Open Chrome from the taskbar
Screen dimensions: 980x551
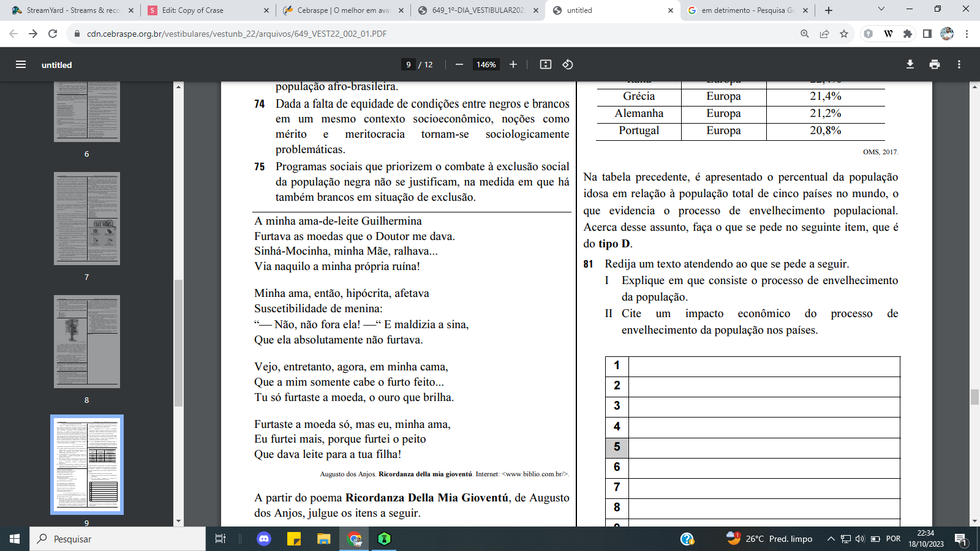355,539
